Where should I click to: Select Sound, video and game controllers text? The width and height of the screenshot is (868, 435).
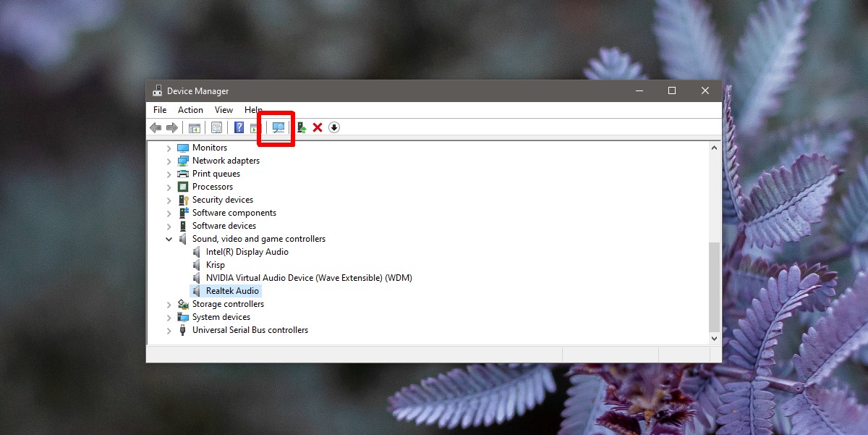tap(259, 239)
